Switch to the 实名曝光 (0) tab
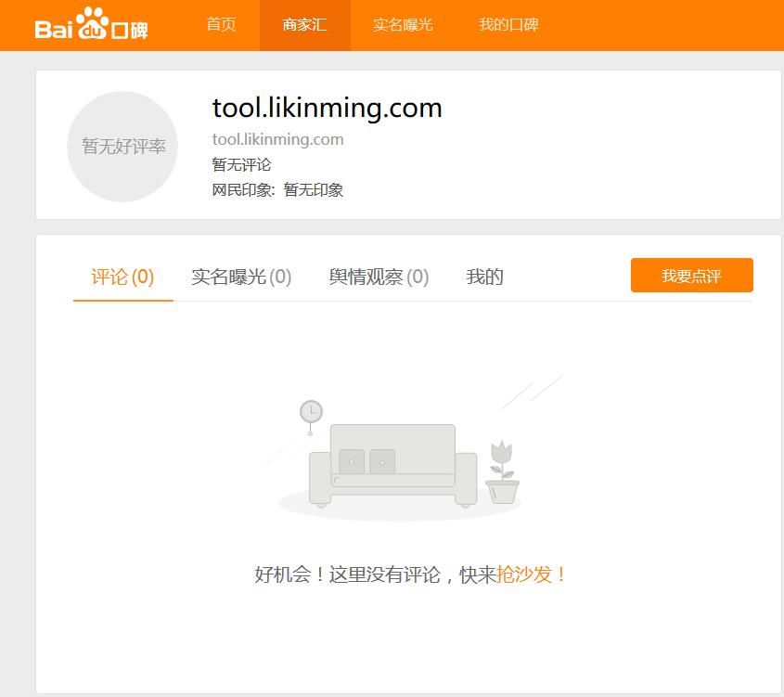The height and width of the screenshot is (697, 784). (x=241, y=277)
